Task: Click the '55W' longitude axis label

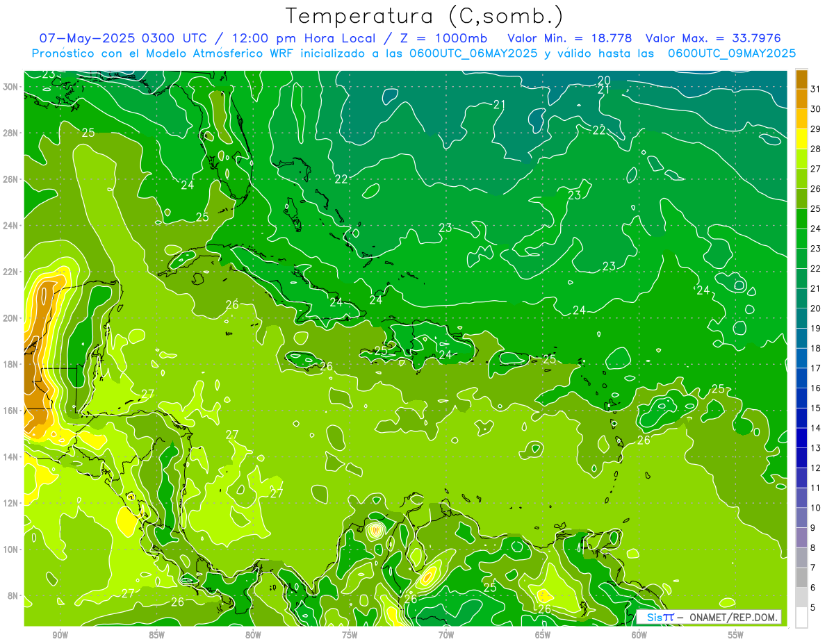Action: tap(736, 635)
